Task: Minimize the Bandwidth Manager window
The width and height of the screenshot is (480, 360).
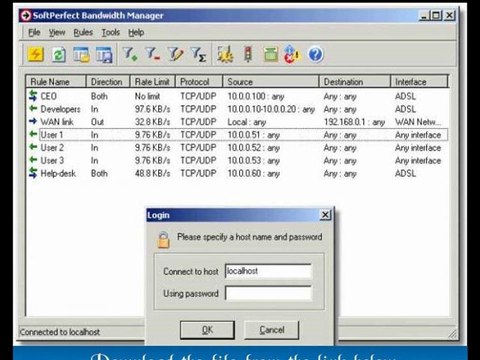Action: click(x=424, y=15)
